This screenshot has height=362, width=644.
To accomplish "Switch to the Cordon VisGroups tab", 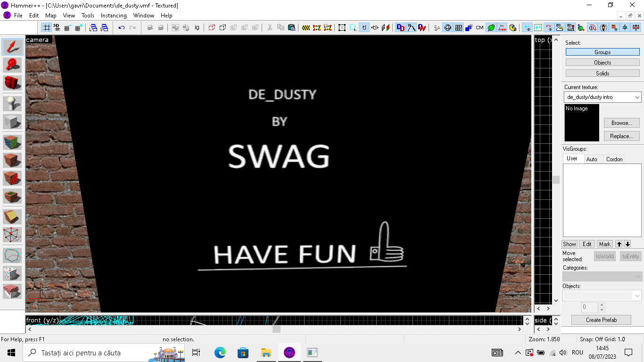I will (614, 159).
